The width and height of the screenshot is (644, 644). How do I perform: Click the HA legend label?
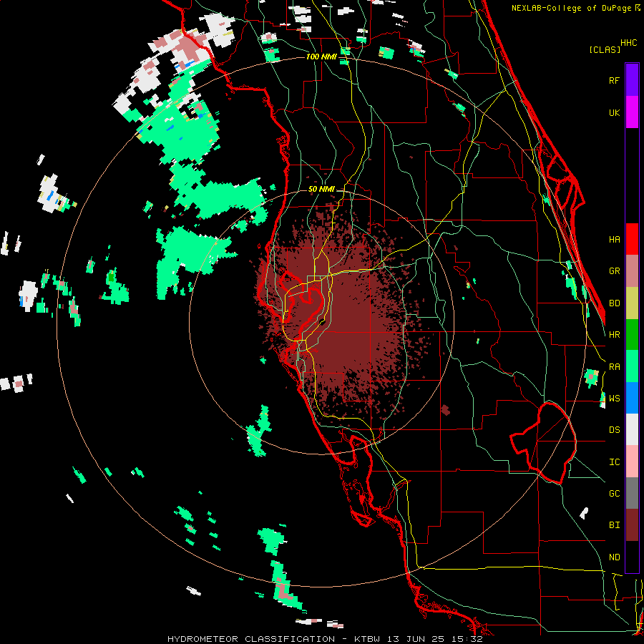pyautogui.click(x=614, y=239)
